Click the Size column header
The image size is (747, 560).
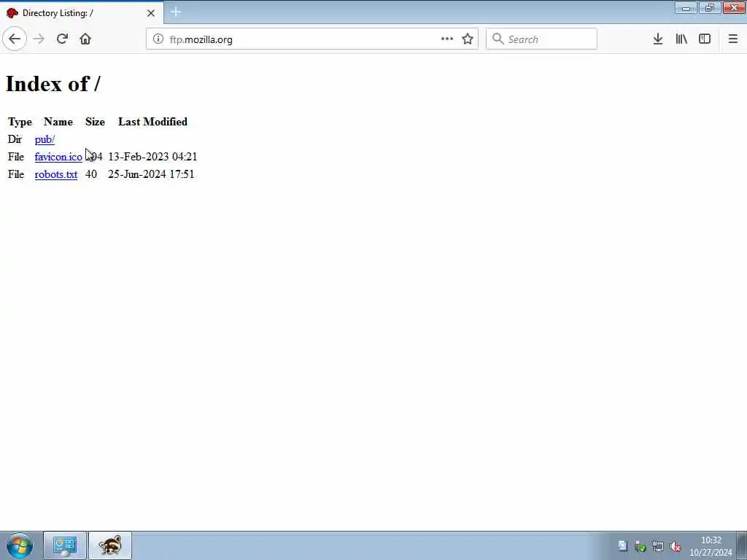(x=96, y=122)
